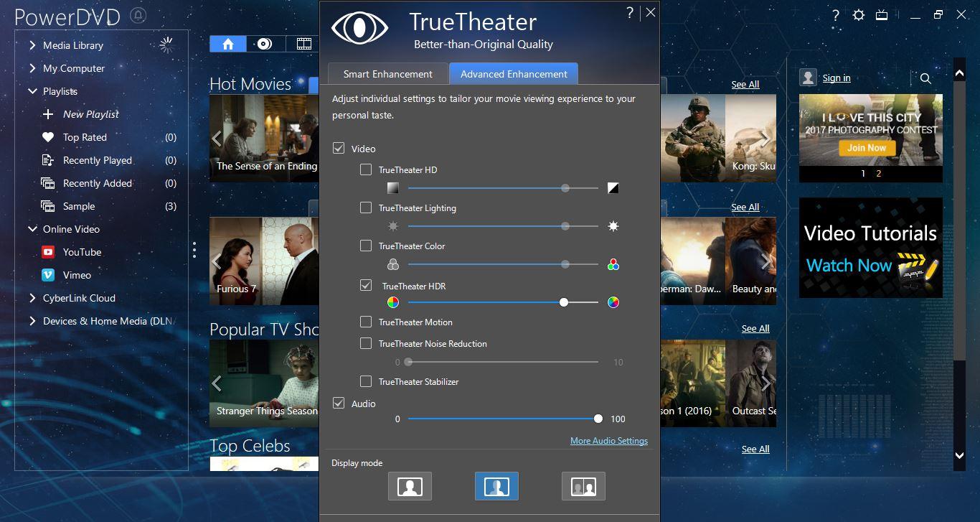980x522 pixels.
Task: Click the Join Now banner button
Action: pos(867,148)
